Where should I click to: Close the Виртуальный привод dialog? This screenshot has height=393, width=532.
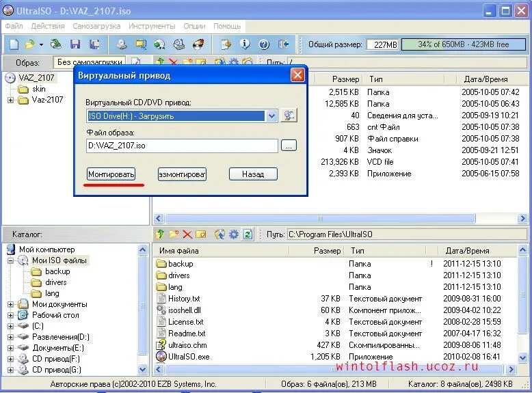tap(297, 75)
